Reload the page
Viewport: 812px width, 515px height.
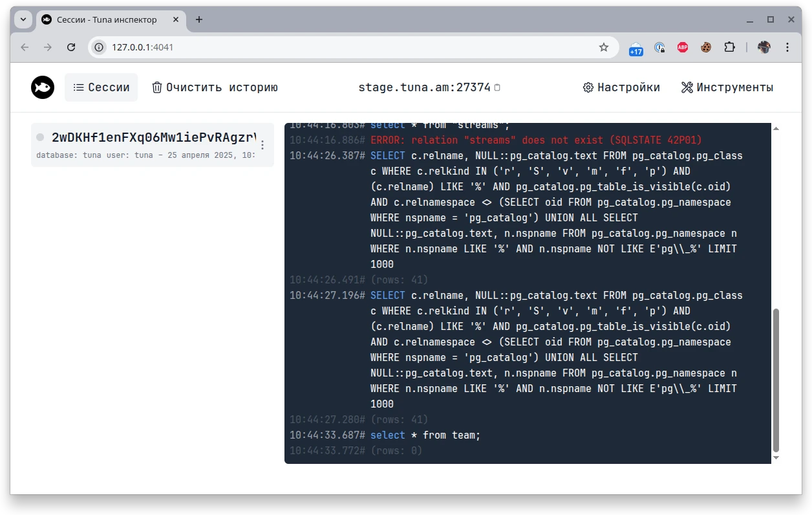72,47
